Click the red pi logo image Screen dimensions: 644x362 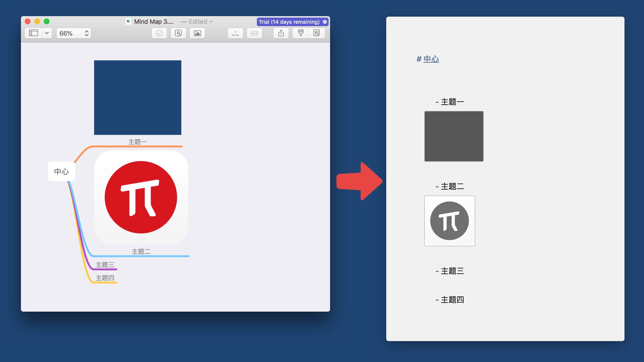pyautogui.click(x=141, y=197)
